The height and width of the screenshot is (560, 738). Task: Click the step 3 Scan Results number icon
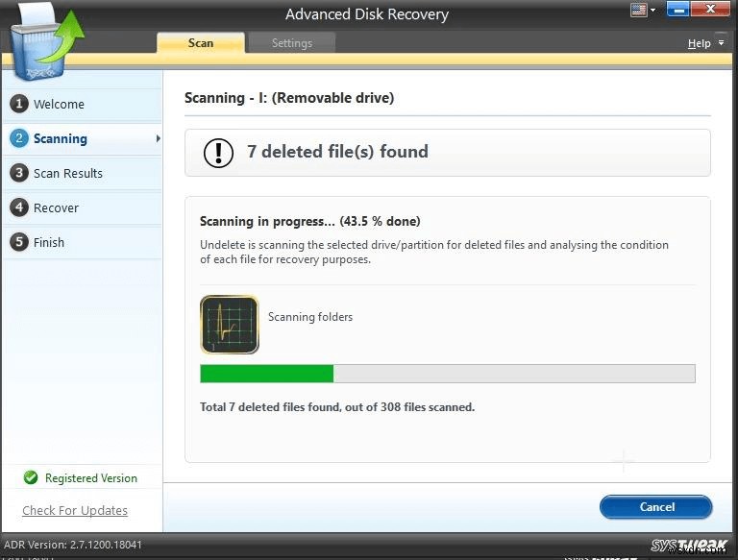coord(19,173)
